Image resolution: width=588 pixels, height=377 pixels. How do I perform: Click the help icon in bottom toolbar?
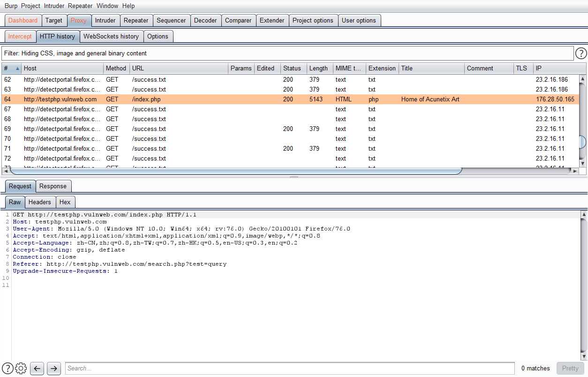click(x=8, y=369)
